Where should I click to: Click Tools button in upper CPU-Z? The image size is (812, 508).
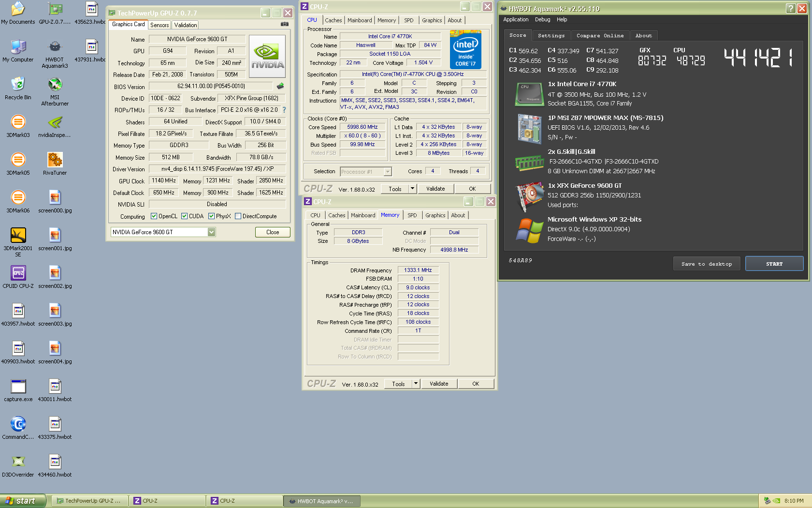point(395,189)
